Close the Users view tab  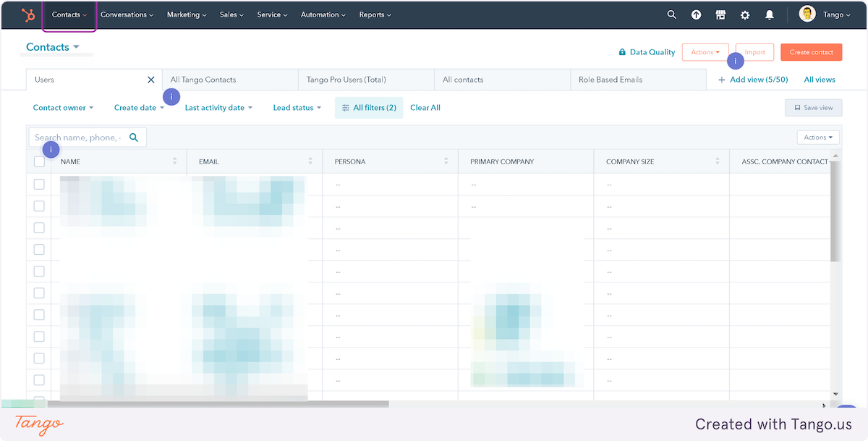[x=151, y=80]
